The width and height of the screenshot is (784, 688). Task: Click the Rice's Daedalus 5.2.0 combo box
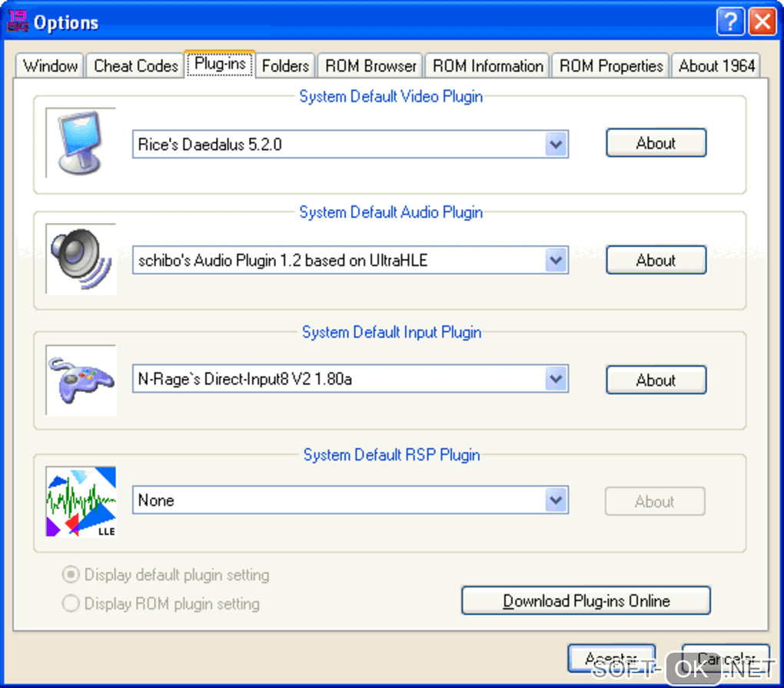(x=350, y=145)
